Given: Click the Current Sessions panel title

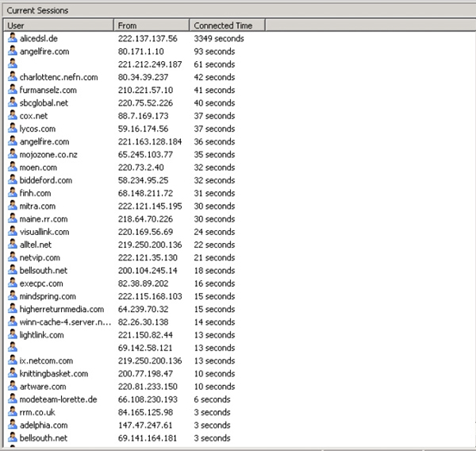Looking at the screenshot, I should point(37,10).
